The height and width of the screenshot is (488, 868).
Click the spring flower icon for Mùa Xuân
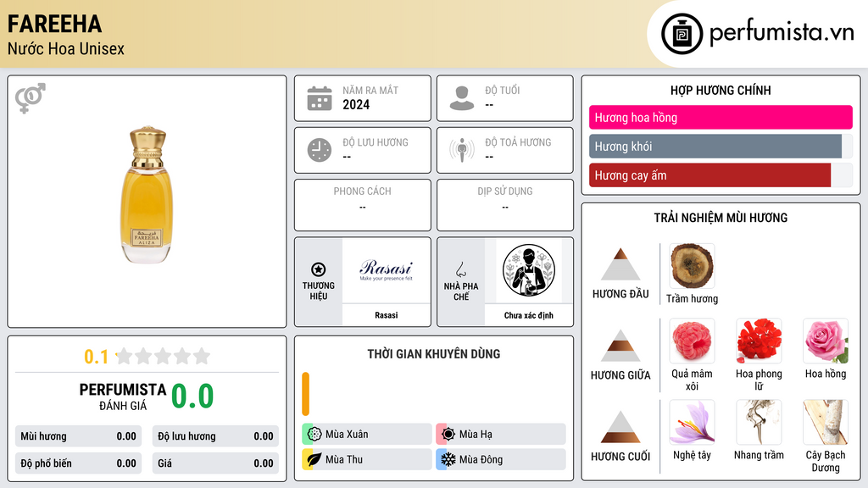click(314, 435)
